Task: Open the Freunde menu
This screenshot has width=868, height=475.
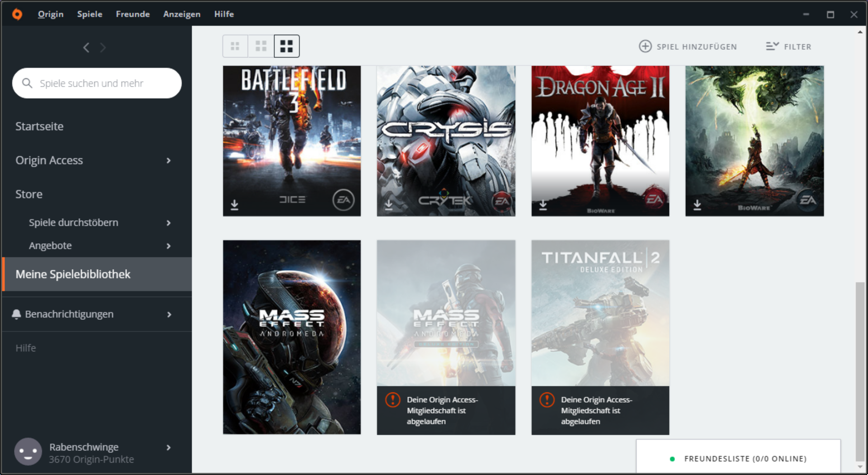Action: click(132, 14)
